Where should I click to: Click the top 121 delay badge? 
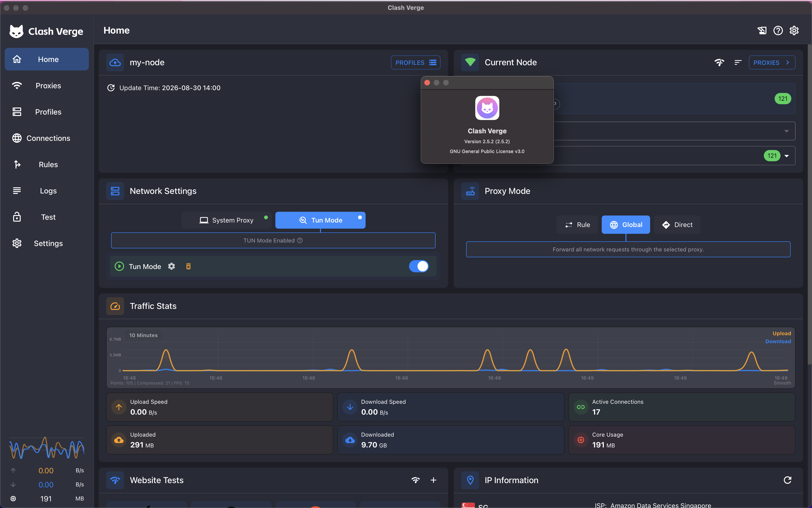[783, 99]
